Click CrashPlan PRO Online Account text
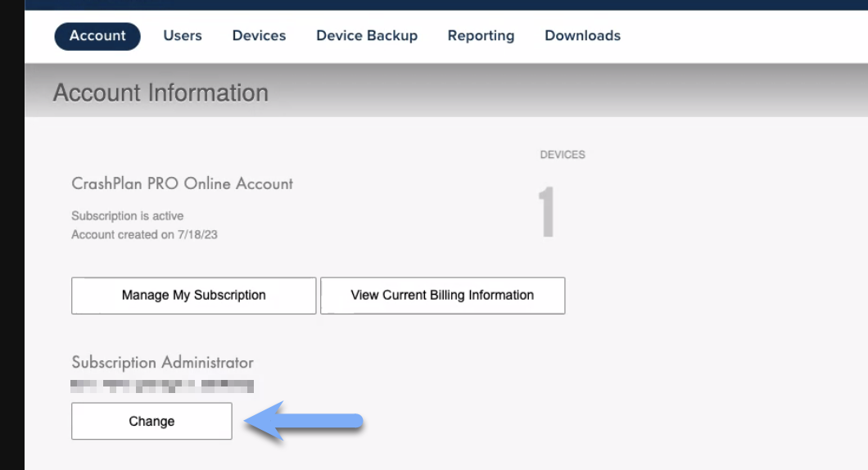The width and height of the screenshot is (868, 470). point(182,183)
